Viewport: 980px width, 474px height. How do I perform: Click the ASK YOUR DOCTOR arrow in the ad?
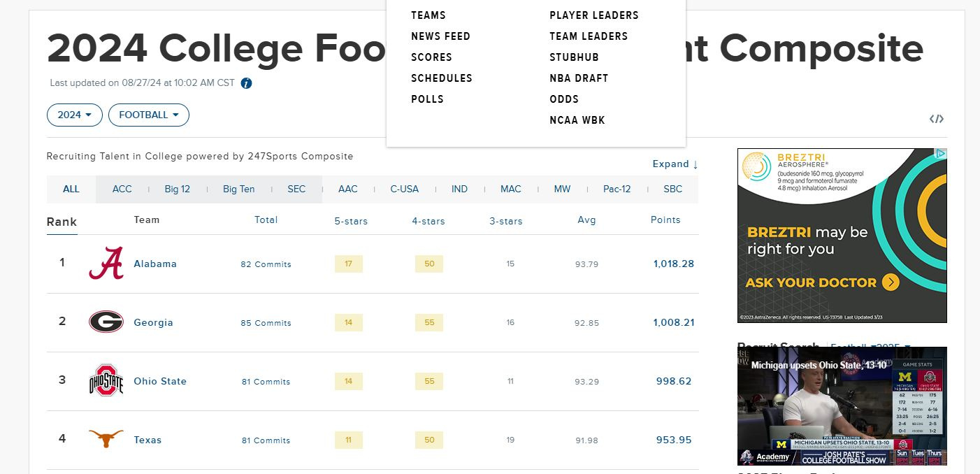[891, 282]
